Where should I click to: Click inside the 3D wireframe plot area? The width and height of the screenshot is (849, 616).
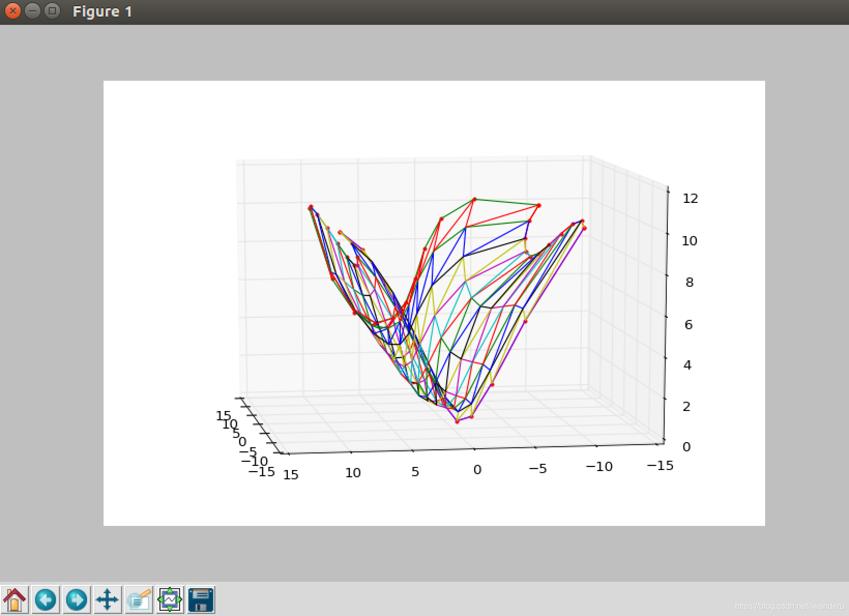point(434,303)
